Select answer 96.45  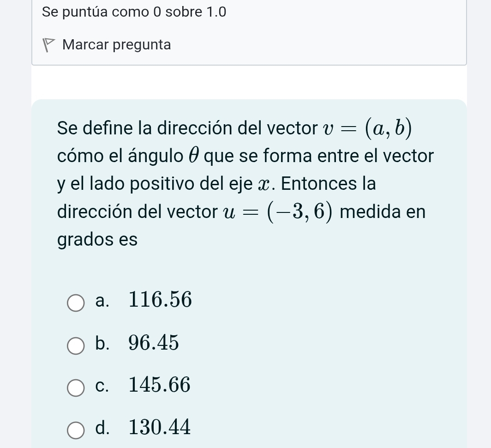[153, 343]
